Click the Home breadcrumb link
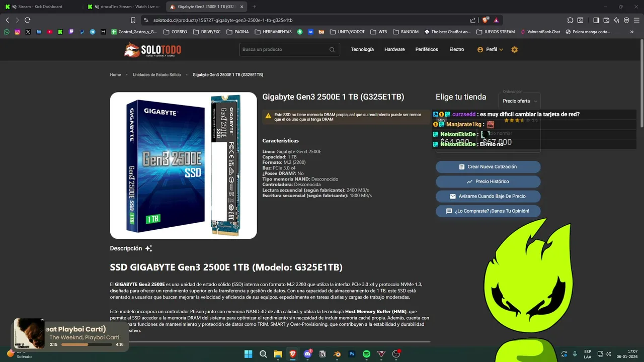 (x=115, y=75)
